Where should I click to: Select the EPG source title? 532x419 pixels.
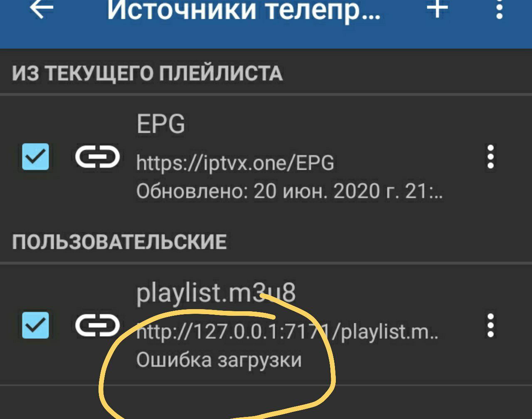[x=161, y=124]
